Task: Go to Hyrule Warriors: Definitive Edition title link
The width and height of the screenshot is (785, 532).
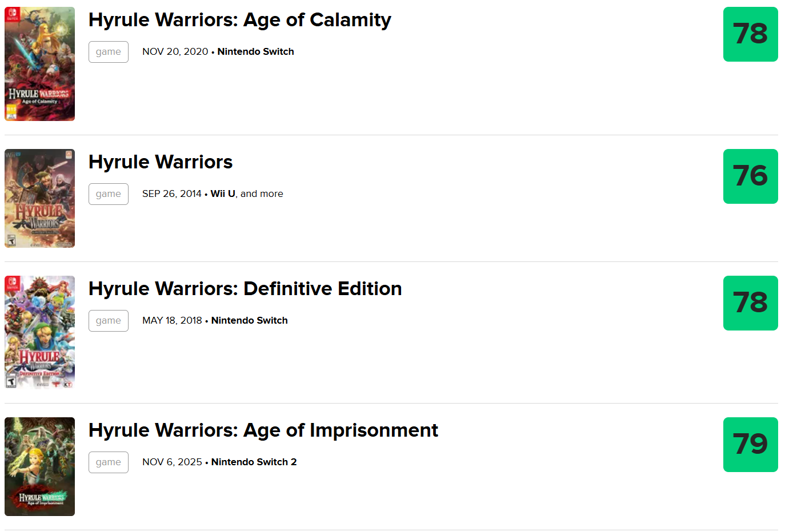Action: (x=245, y=289)
